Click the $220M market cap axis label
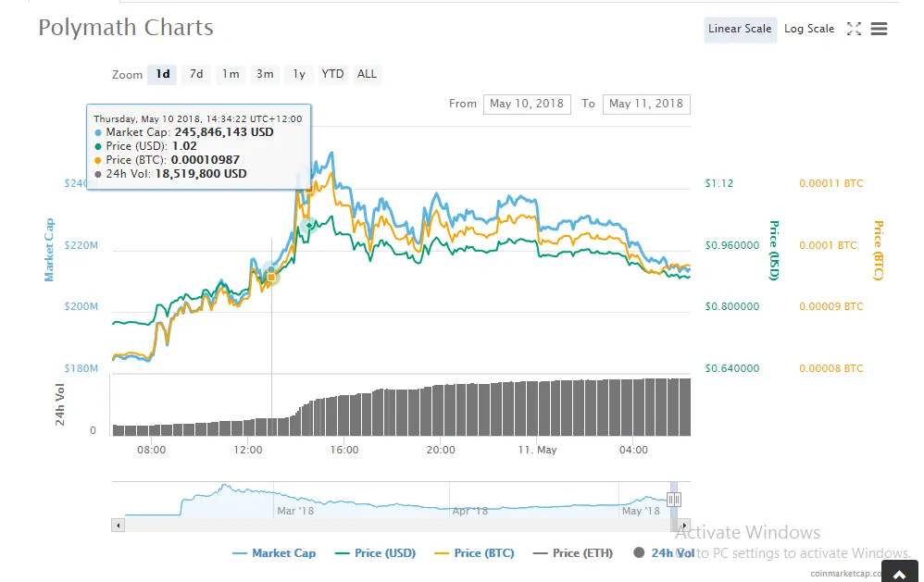924x582 pixels. pyautogui.click(x=81, y=245)
